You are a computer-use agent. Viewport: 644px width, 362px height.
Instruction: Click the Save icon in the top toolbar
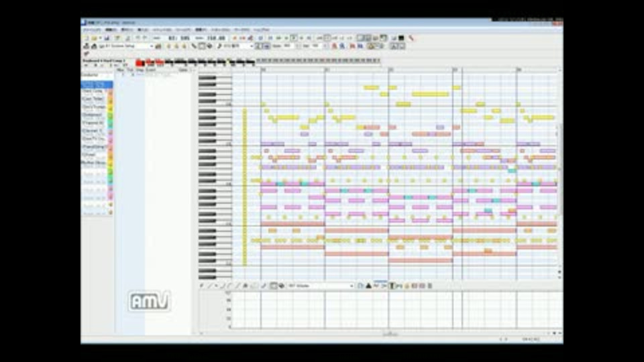[107, 38]
